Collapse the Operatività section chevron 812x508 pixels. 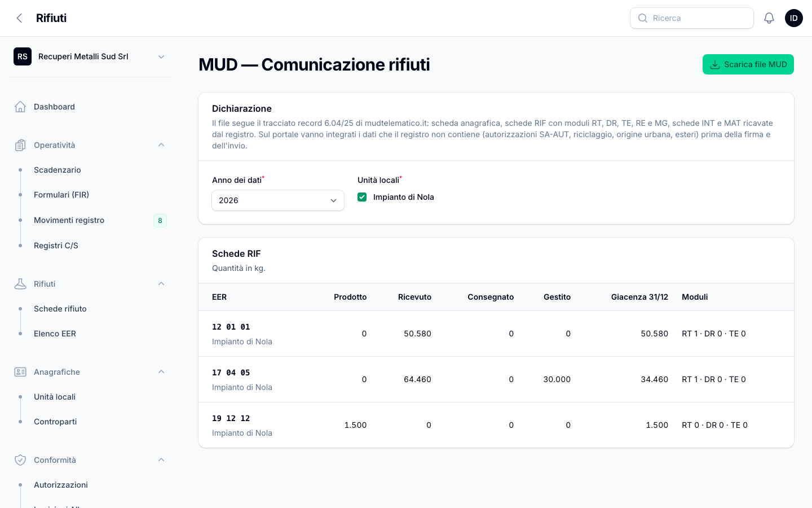[x=161, y=145]
